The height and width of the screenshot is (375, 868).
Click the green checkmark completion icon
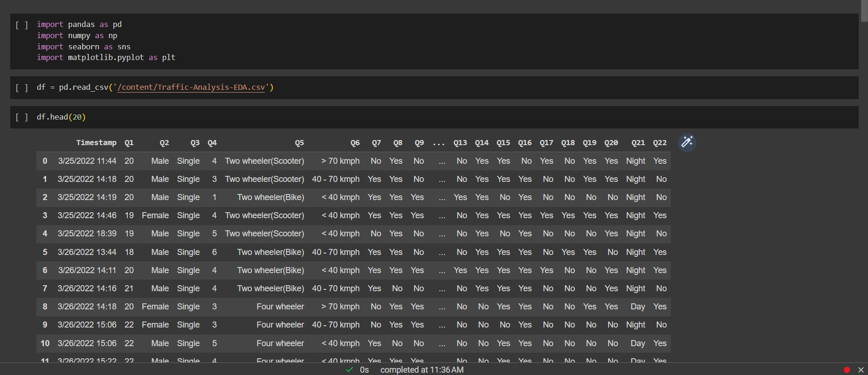point(350,370)
